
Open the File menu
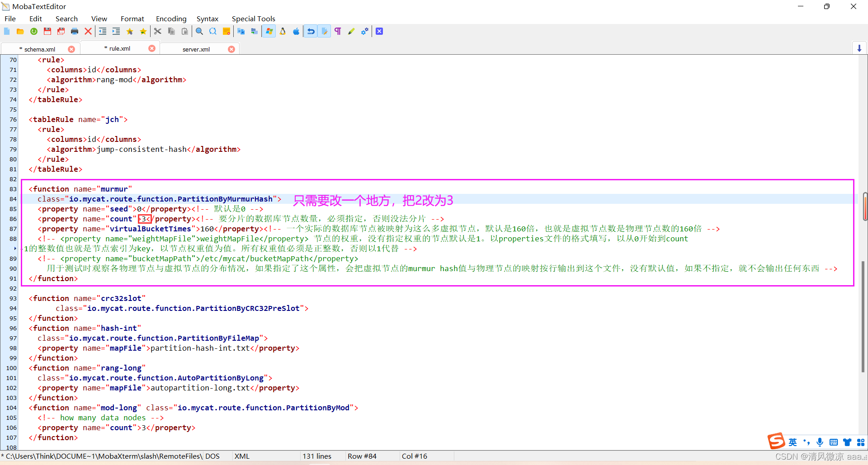click(10, 19)
